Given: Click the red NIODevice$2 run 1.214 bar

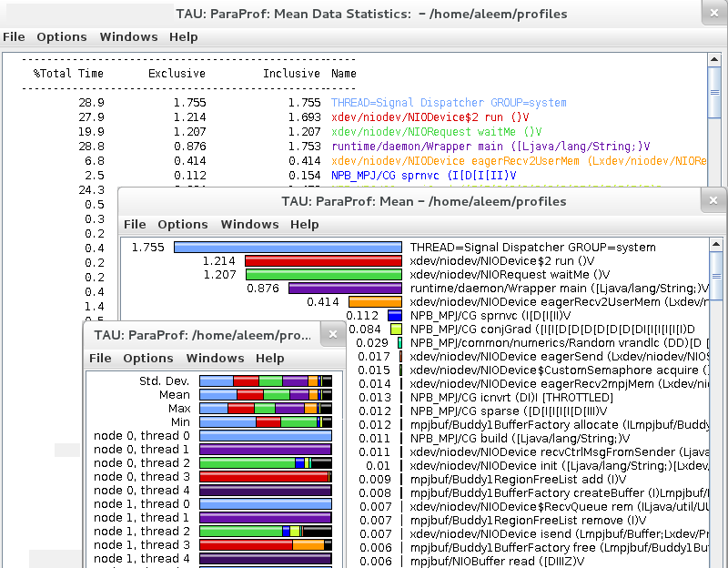Looking at the screenshot, I should pyautogui.click(x=323, y=260).
